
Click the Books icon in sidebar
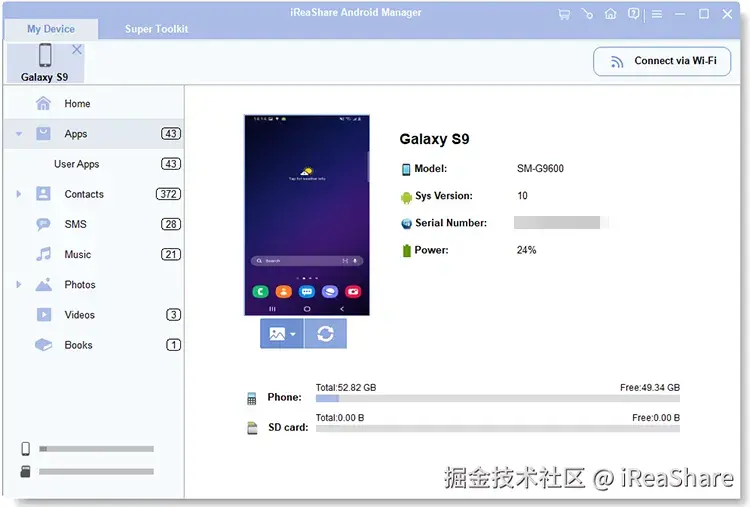pyautogui.click(x=44, y=345)
